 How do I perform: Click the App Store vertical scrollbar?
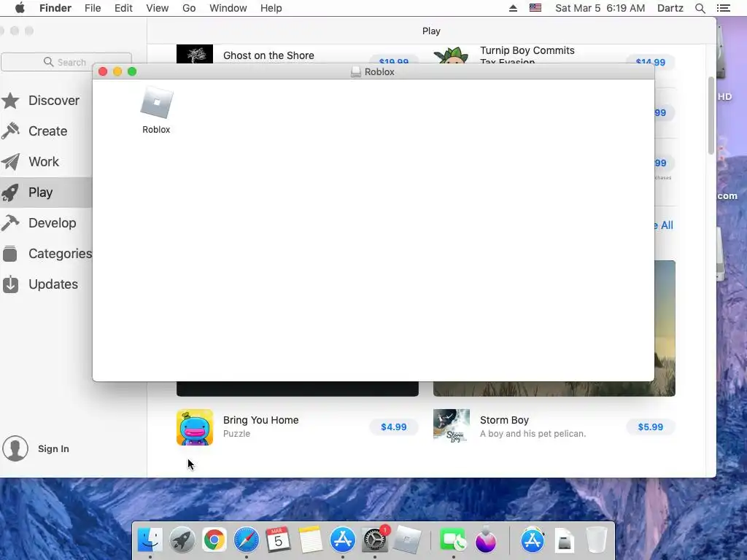coord(711,115)
